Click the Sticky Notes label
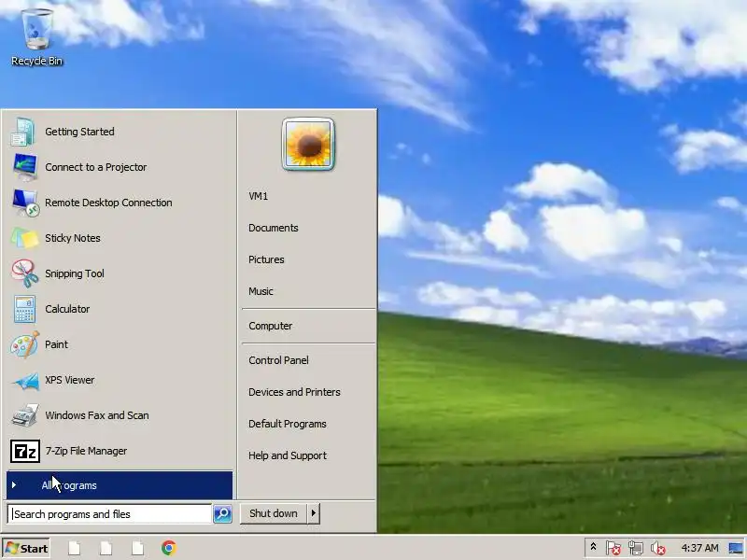747x560 pixels. [73, 238]
